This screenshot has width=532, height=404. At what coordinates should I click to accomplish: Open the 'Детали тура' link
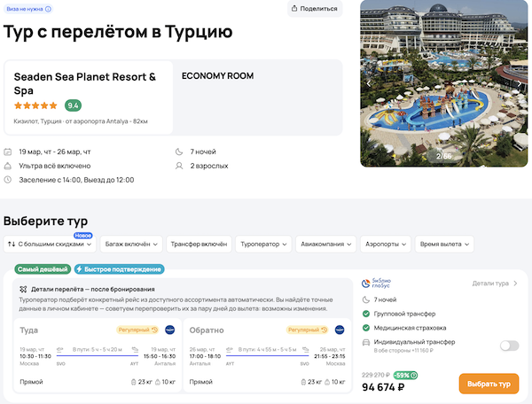tap(495, 284)
